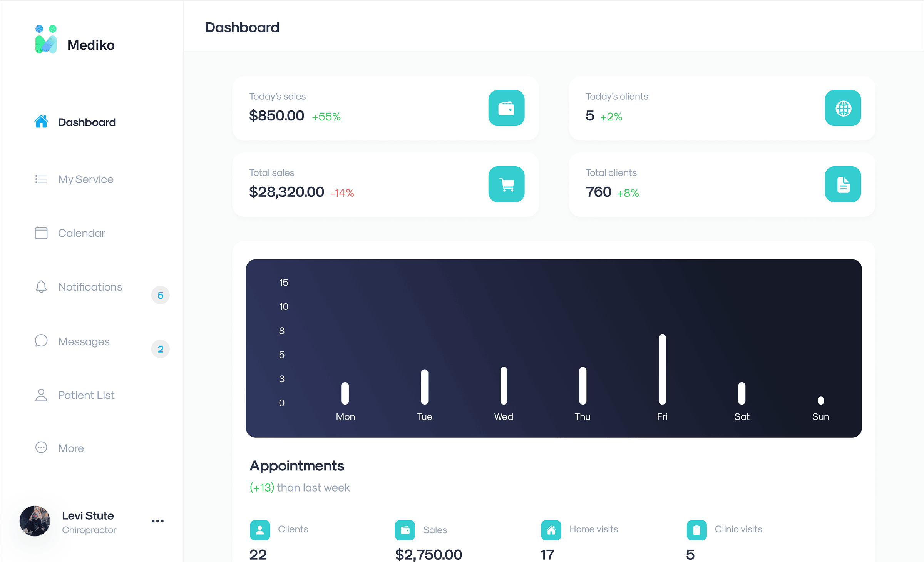
Task: Expand the More options in the sidebar
Action: point(71,448)
